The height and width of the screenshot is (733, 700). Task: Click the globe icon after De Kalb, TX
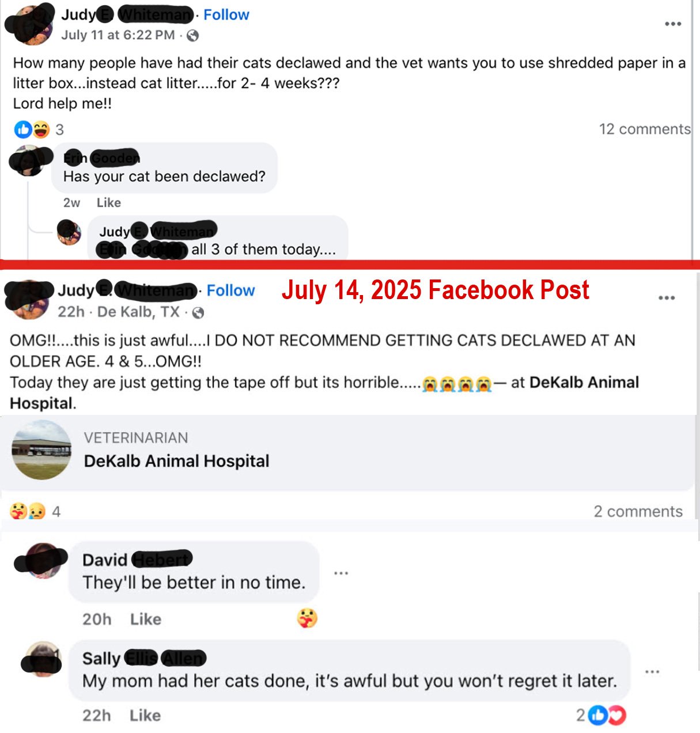pyautogui.click(x=198, y=313)
